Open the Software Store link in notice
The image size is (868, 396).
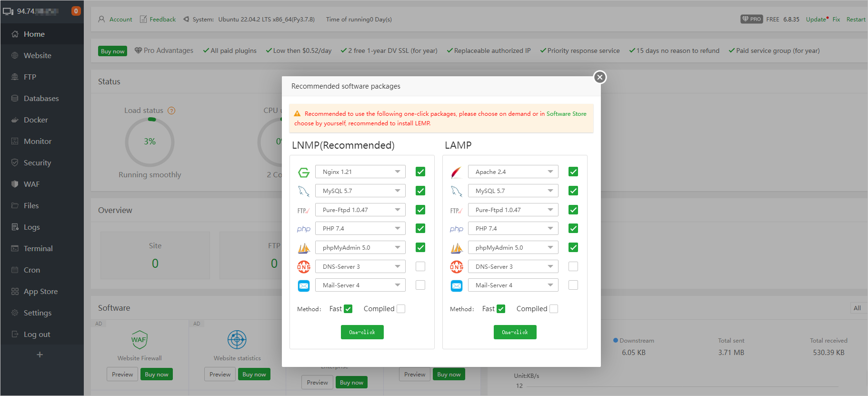tap(566, 114)
